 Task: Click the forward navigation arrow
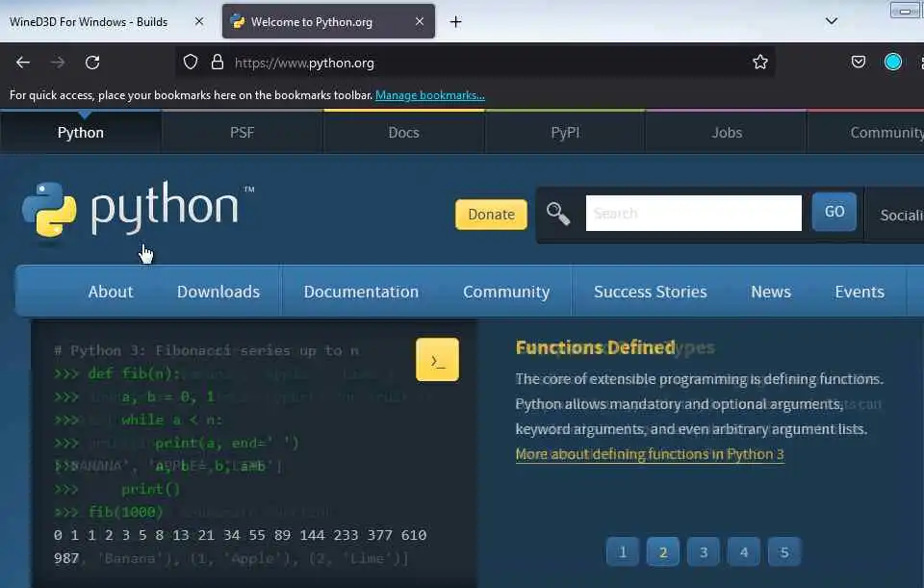tap(57, 63)
